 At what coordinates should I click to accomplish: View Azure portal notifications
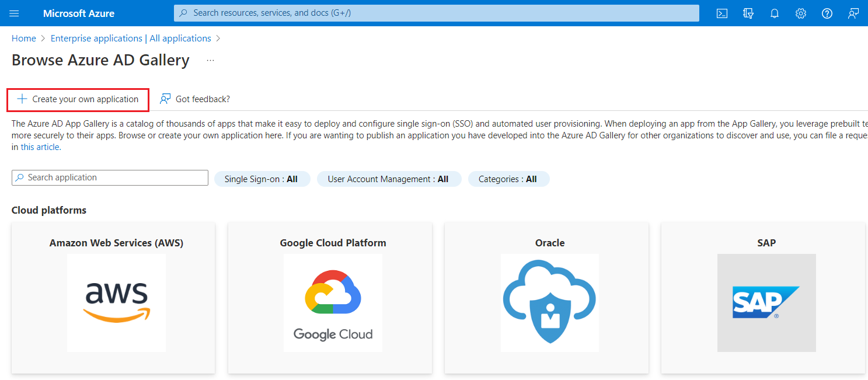(774, 13)
